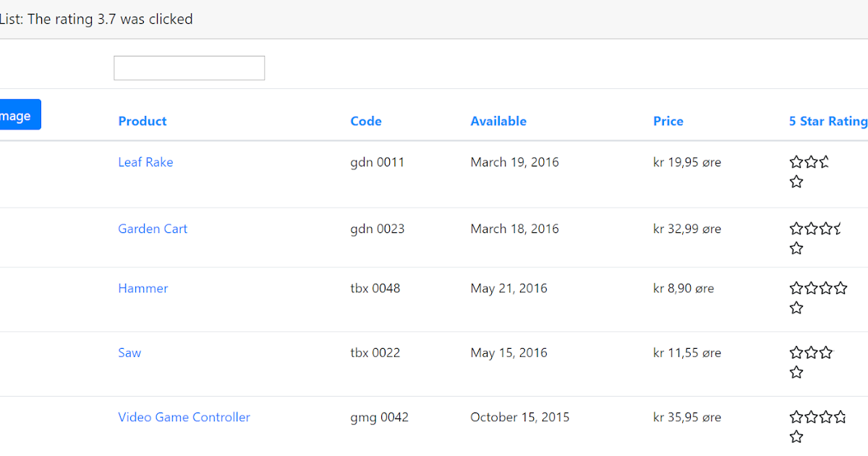Click the first star for Hammer

pyautogui.click(x=796, y=288)
